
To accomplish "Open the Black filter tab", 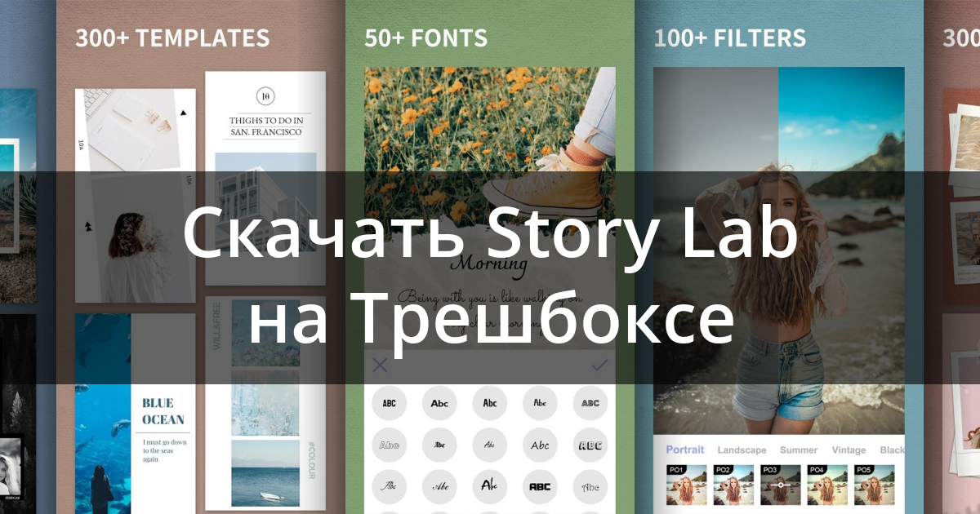I will pos(892,450).
